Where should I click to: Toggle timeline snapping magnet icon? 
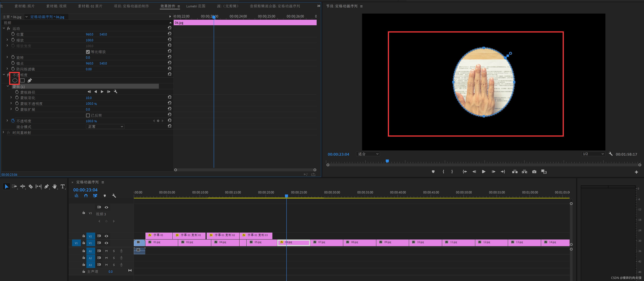[x=86, y=196]
